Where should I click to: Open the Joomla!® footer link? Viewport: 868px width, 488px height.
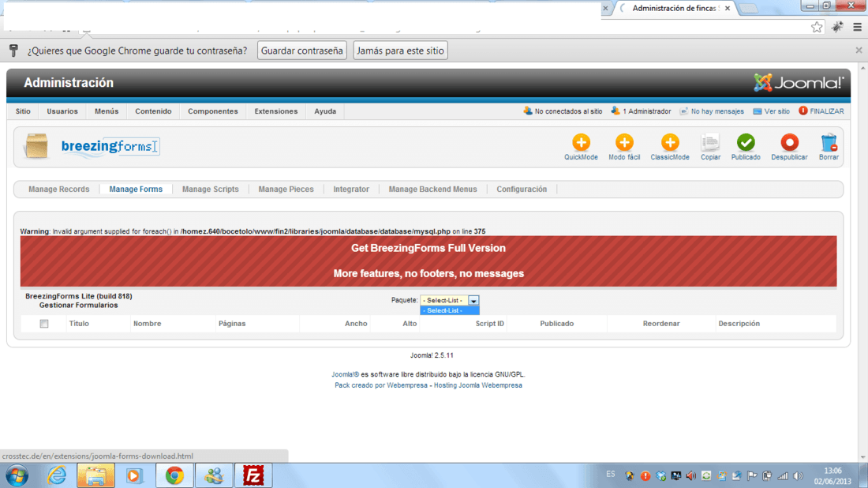[345, 374]
